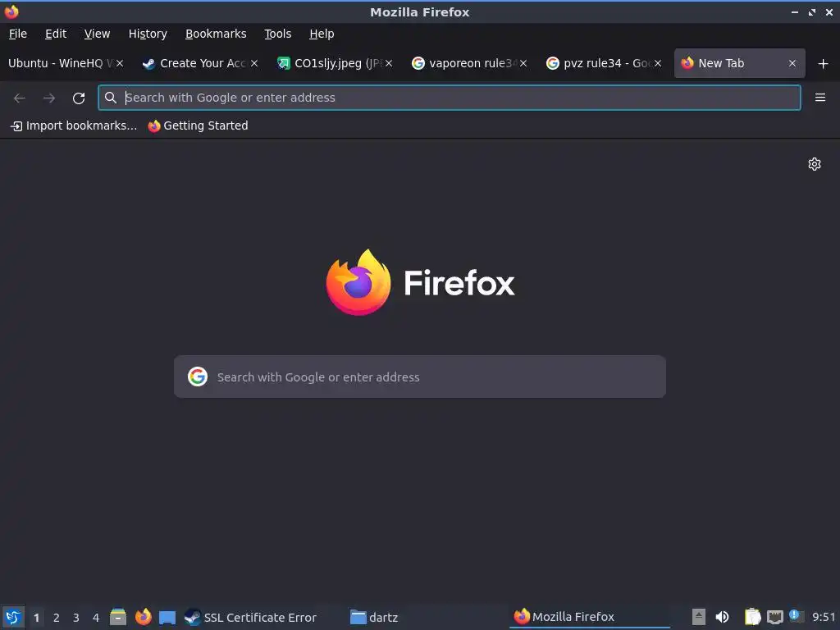Maximize the Firefox window
Image resolution: width=840 pixels, height=630 pixels.
click(812, 11)
